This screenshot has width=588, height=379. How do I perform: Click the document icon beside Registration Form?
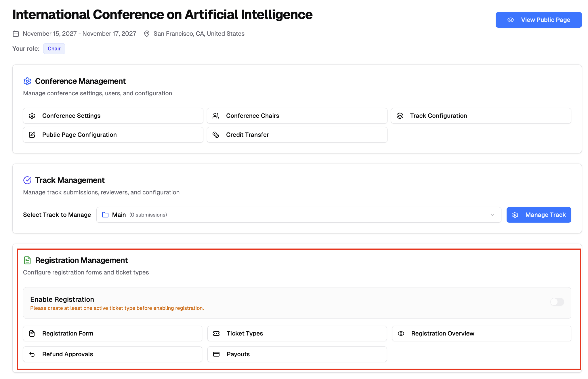(x=32, y=333)
